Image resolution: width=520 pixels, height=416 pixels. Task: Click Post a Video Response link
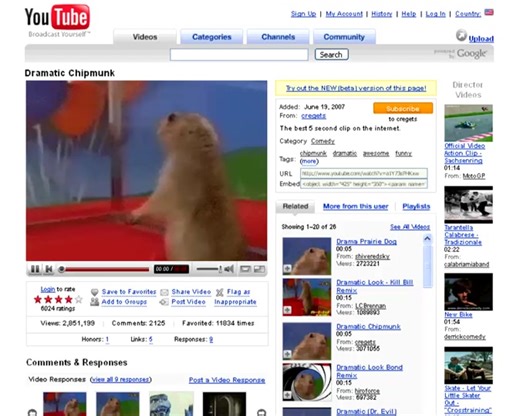click(227, 380)
